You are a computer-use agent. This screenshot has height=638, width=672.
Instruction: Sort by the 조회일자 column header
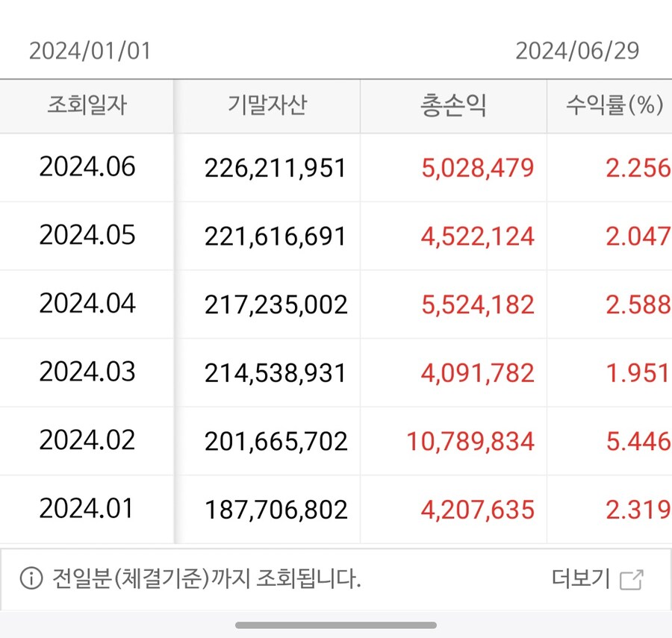[x=87, y=106]
